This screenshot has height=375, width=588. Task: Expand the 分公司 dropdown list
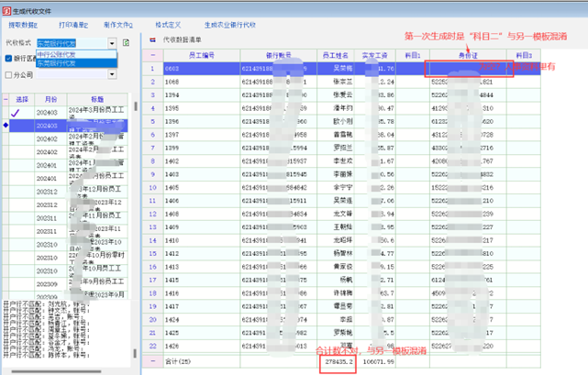tap(112, 75)
